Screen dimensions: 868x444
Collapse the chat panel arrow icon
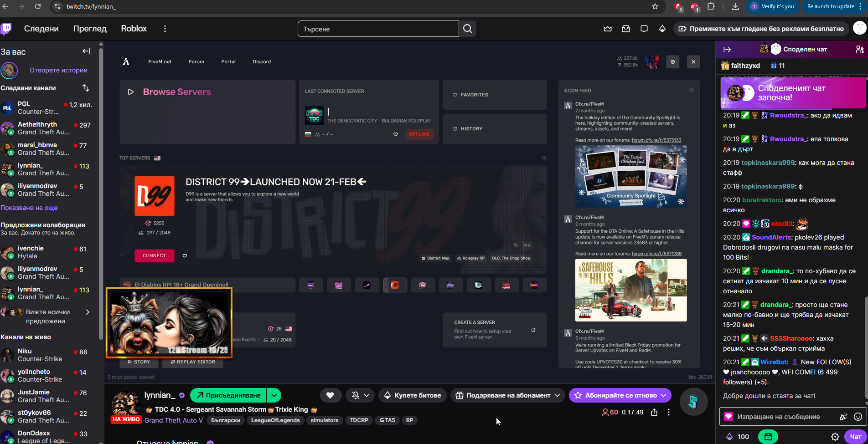[727, 49]
